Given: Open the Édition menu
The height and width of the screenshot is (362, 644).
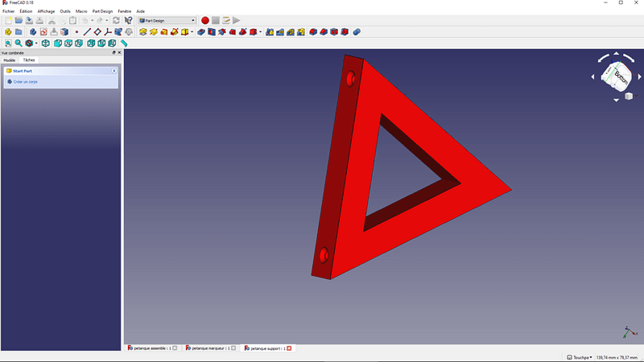Looking at the screenshot, I should coord(26,11).
